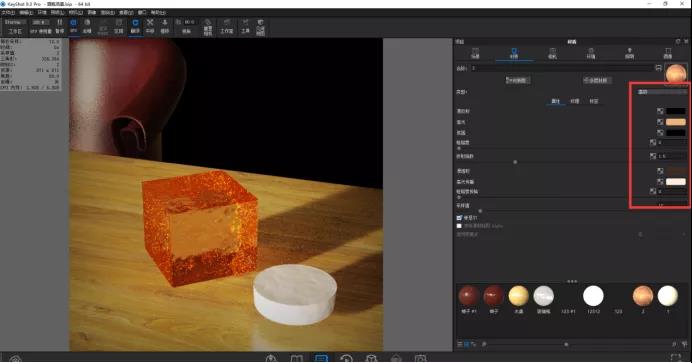
Task: Click the texture icon beside Specular Transmission
Action: point(660,182)
